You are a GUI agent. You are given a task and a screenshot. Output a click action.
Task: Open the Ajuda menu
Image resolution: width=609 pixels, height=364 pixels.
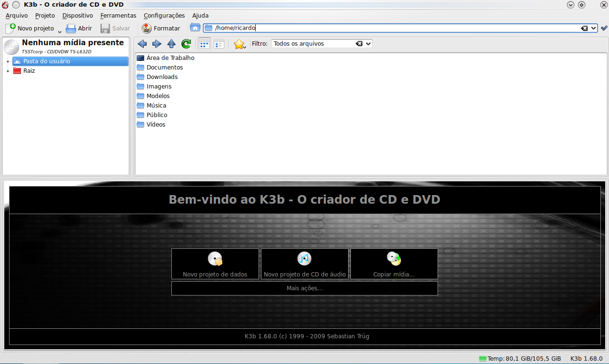(200, 16)
